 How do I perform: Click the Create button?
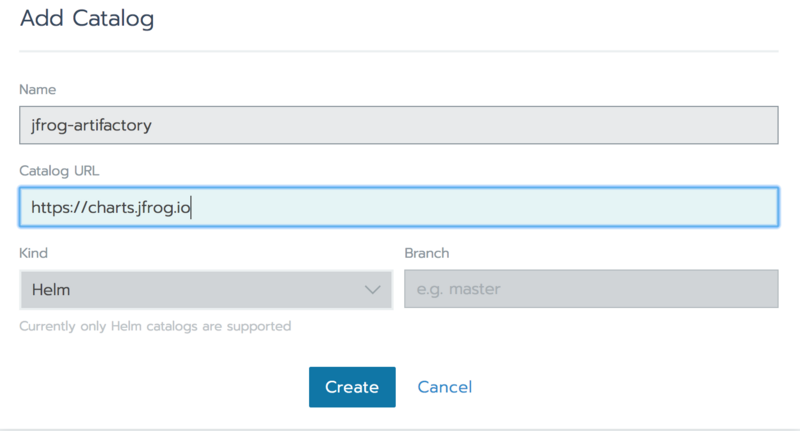(352, 387)
